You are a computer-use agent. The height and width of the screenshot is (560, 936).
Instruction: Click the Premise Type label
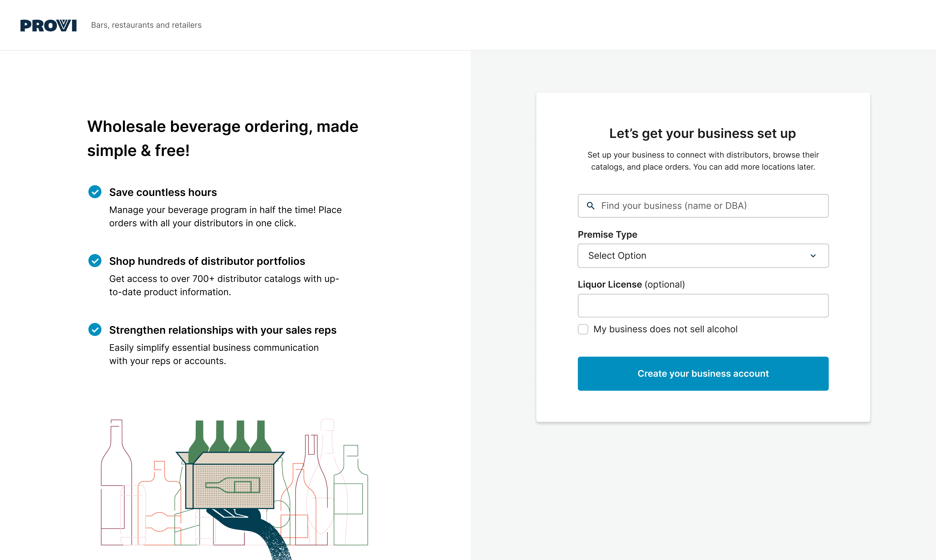coord(607,234)
